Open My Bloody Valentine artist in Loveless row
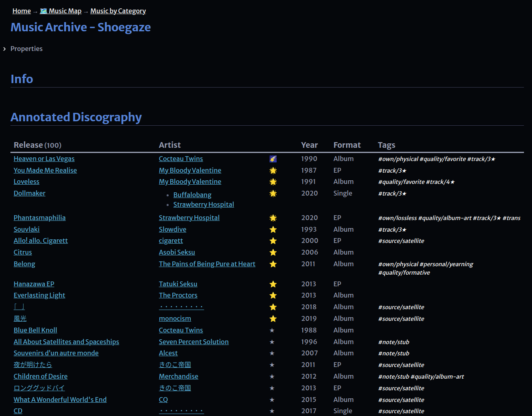532x416 pixels. [190, 181]
